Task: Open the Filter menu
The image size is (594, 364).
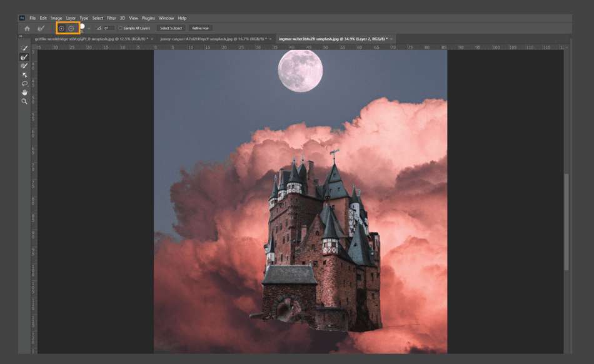Action: pos(111,18)
